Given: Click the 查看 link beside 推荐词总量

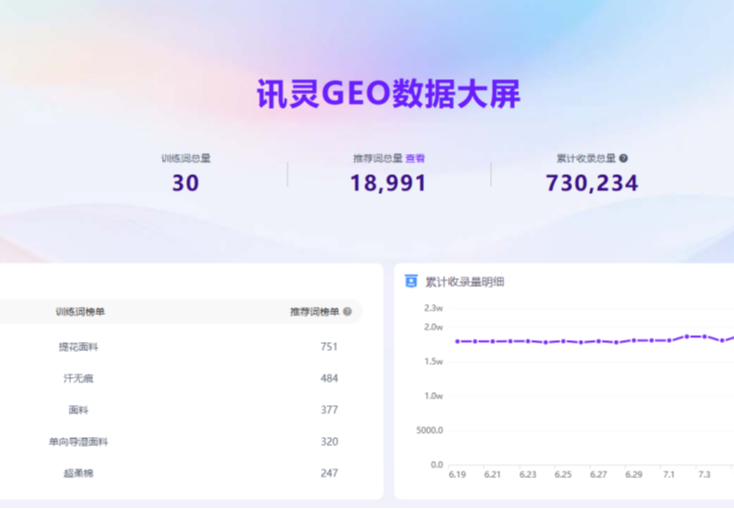Looking at the screenshot, I should pyautogui.click(x=415, y=158).
